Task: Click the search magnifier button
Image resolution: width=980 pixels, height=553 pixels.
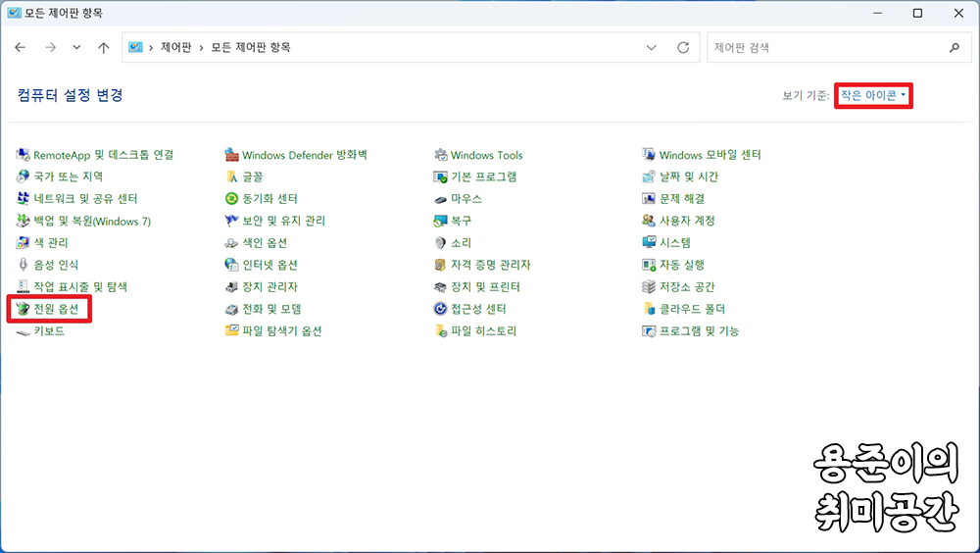Action: [x=955, y=47]
